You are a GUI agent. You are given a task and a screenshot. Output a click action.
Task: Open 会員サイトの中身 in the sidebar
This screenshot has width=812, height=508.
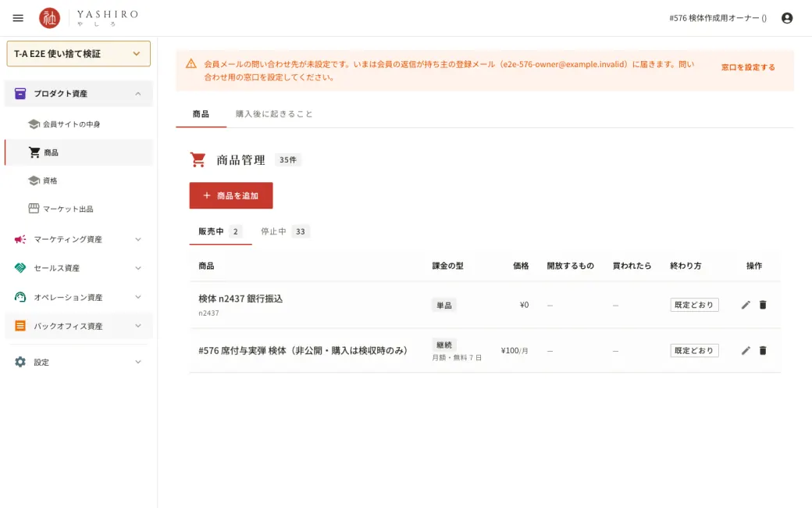click(x=79, y=124)
